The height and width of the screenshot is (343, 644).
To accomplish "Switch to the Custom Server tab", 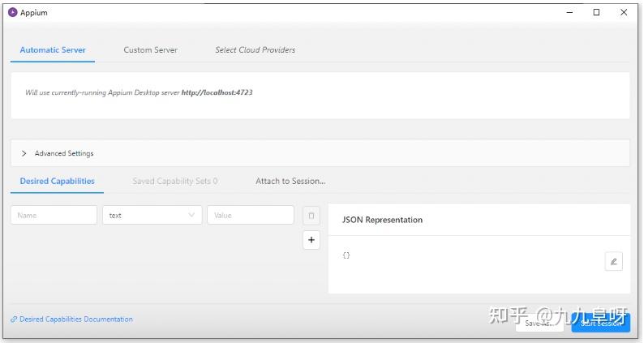I will pos(150,49).
